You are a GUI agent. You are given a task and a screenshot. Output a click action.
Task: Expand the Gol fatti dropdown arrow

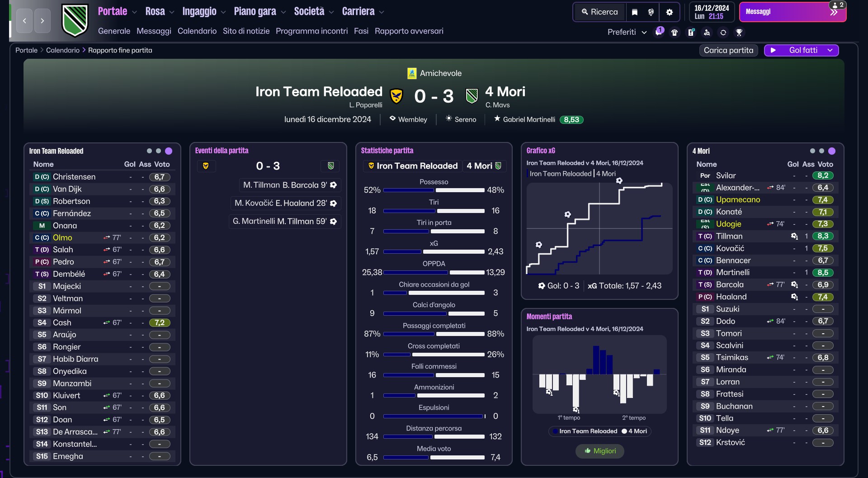click(830, 50)
